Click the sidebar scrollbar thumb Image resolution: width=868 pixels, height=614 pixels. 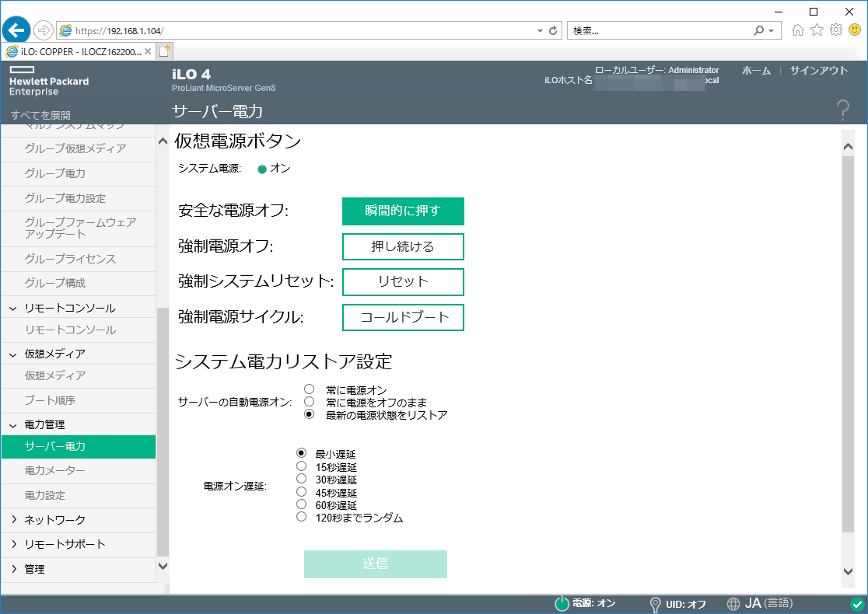[x=163, y=431]
